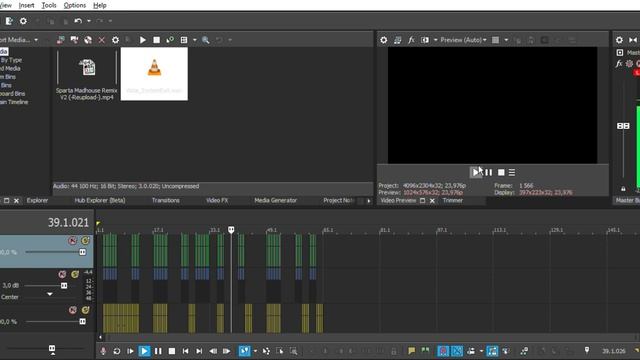Viewport: 640px width, 360px height.
Task: Open Master Bus audio properties gear
Action: pos(619,40)
